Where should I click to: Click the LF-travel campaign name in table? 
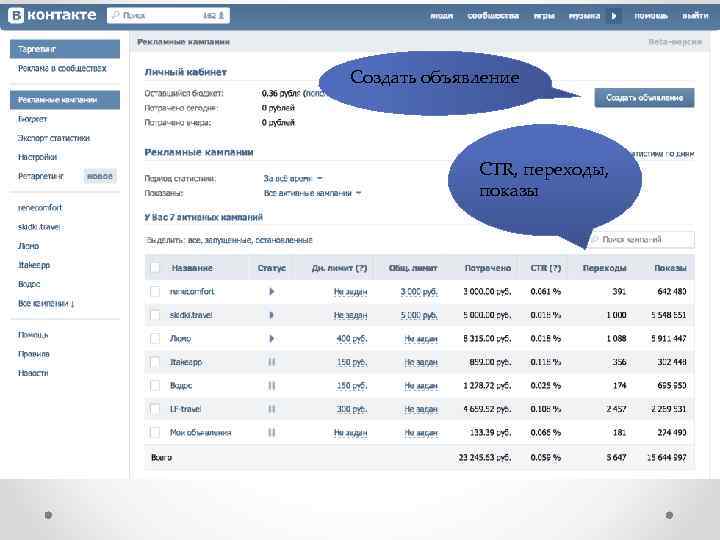click(x=186, y=409)
